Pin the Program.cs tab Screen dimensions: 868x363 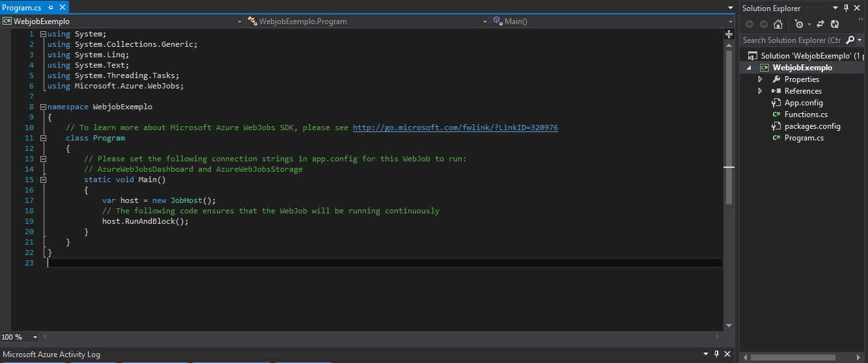50,8
